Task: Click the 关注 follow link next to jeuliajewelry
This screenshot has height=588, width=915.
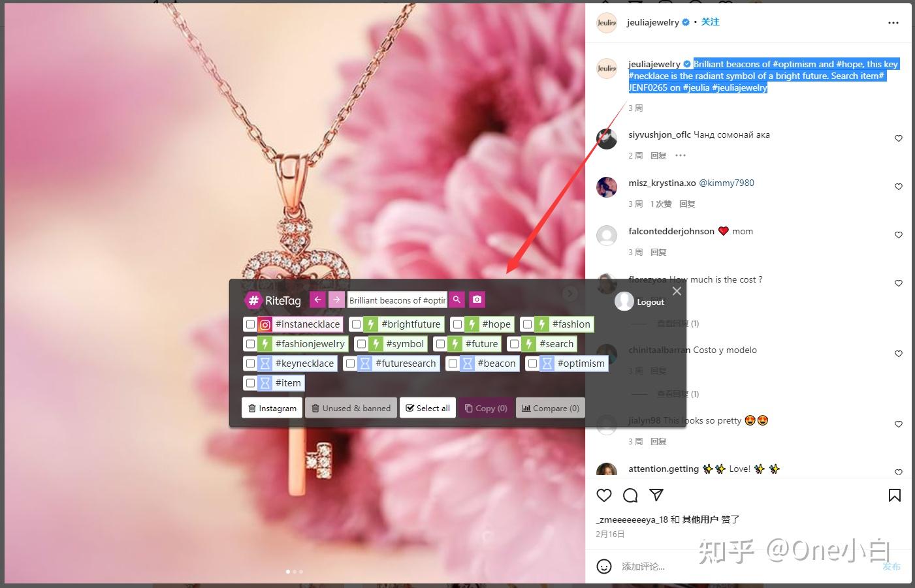Action: (x=710, y=22)
